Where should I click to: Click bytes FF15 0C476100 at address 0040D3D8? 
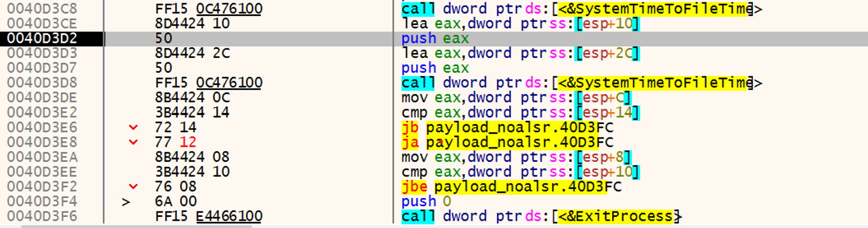click(209, 83)
